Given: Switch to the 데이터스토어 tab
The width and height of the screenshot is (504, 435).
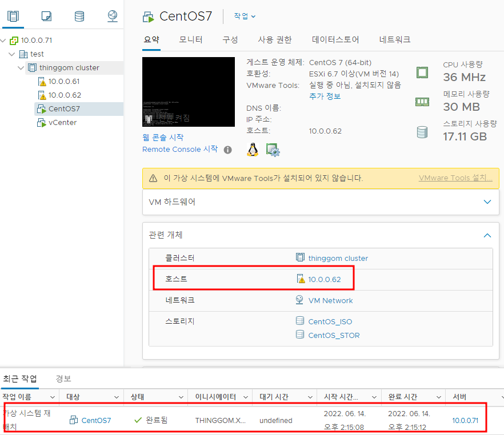Looking at the screenshot, I should click(335, 39).
